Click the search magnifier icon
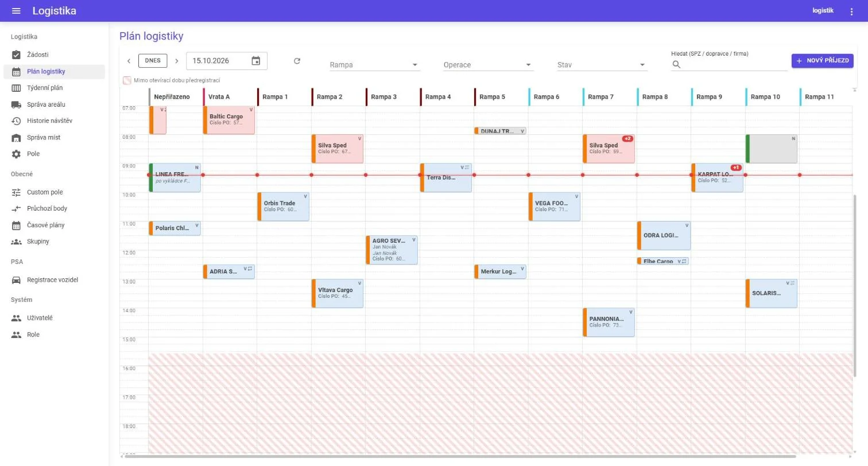Screen dimensions: 868x466 (x=676, y=64)
